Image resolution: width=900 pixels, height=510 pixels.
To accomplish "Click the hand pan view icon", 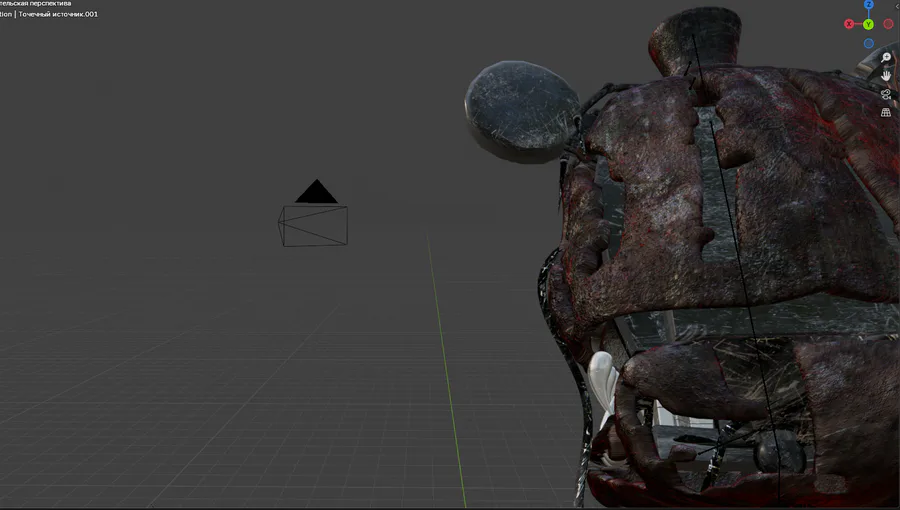I will [x=886, y=76].
